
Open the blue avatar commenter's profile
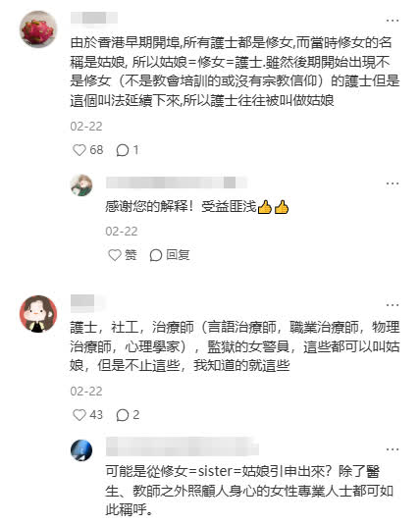[x=81, y=450]
